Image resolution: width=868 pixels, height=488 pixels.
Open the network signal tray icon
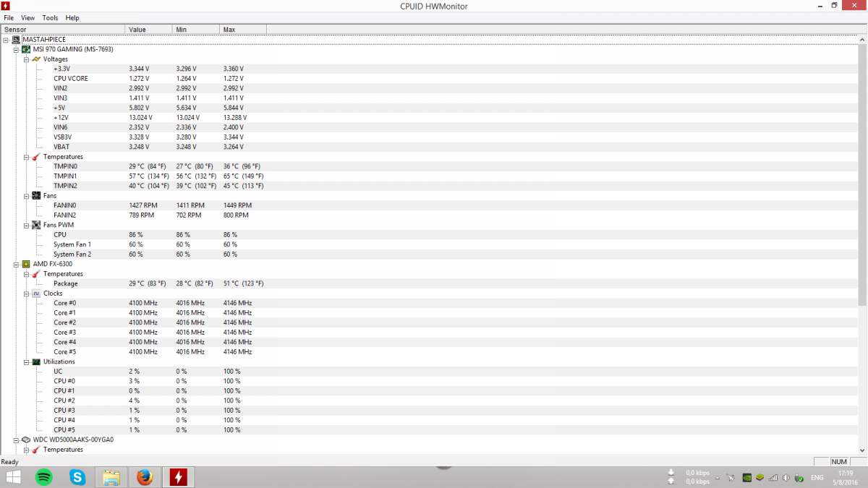pos(773,478)
